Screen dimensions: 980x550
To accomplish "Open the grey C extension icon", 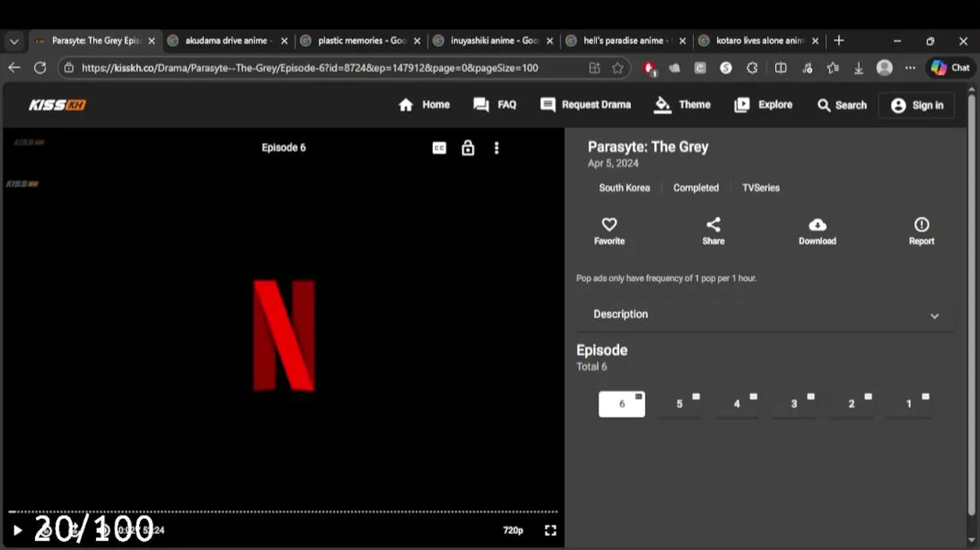I will pos(700,68).
